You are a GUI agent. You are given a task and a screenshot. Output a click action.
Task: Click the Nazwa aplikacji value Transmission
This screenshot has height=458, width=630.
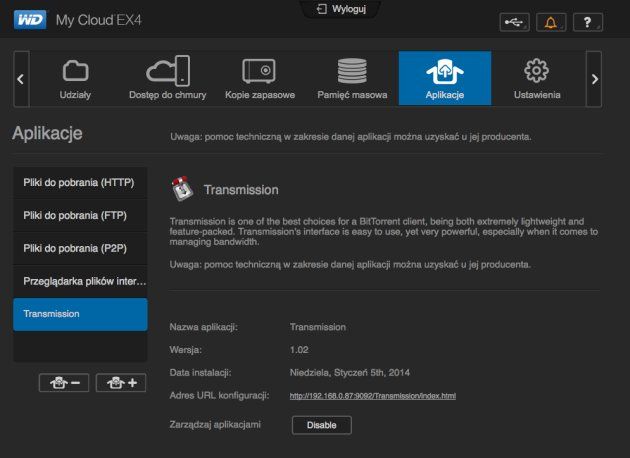tap(317, 327)
